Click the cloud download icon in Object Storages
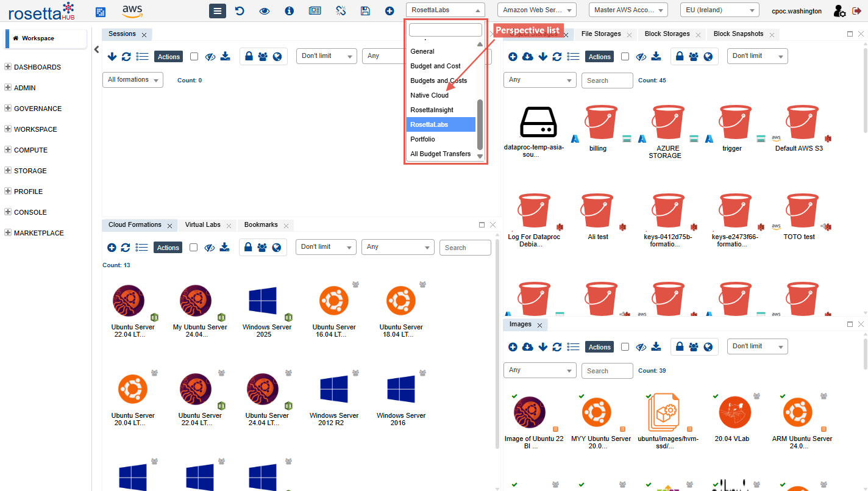This screenshot has width=868, height=491. pyautogui.click(x=528, y=57)
